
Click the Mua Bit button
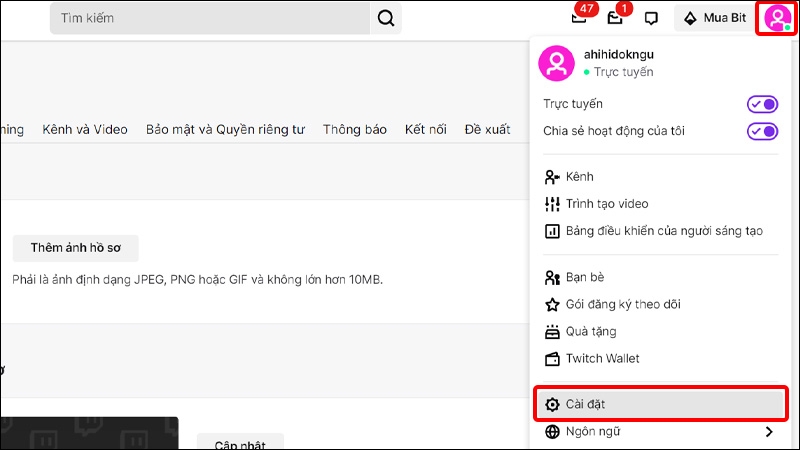[714, 18]
